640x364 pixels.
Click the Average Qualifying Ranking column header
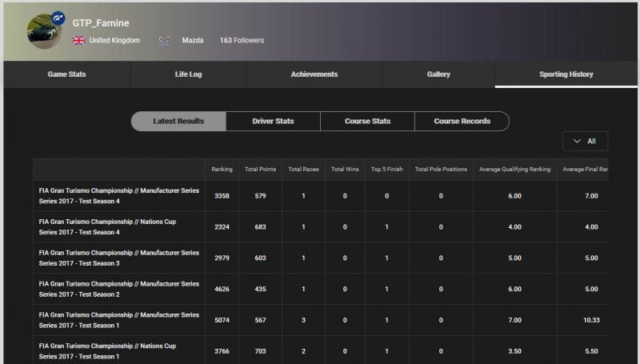pos(514,169)
